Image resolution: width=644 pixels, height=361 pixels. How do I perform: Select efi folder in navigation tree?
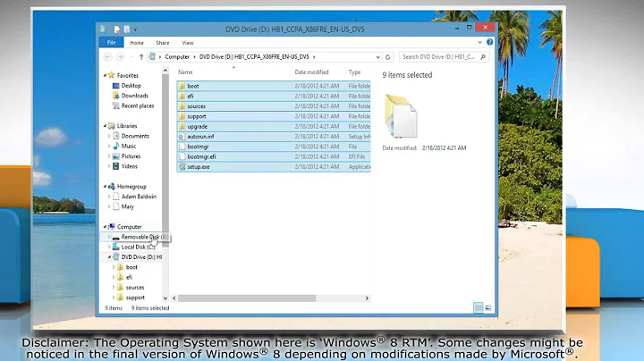pos(129,277)
